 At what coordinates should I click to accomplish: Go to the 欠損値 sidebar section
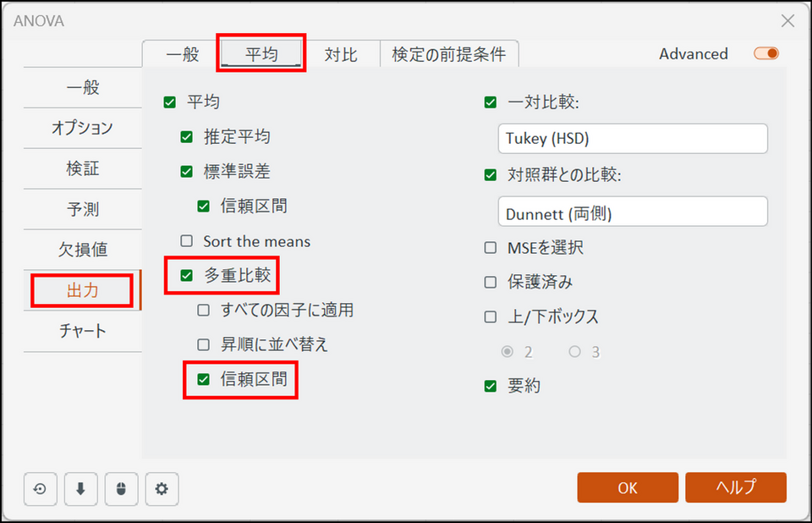(82, 250)
